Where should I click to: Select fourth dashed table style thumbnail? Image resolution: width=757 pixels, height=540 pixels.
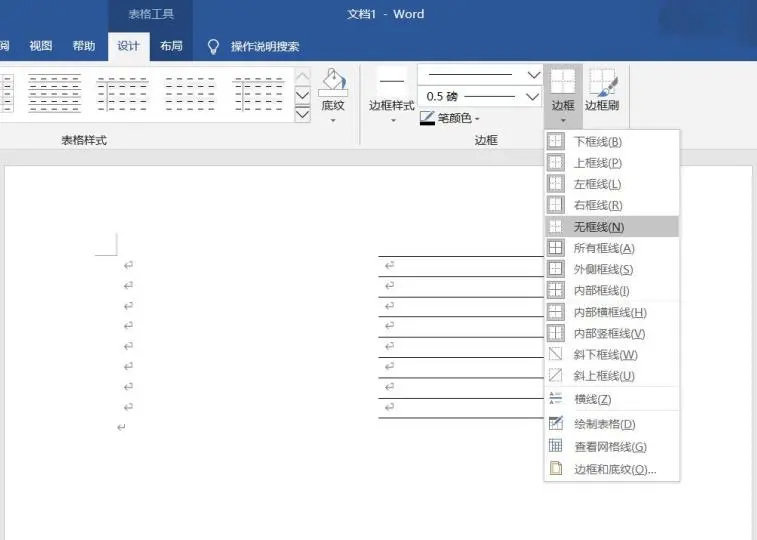coord(258,93)
